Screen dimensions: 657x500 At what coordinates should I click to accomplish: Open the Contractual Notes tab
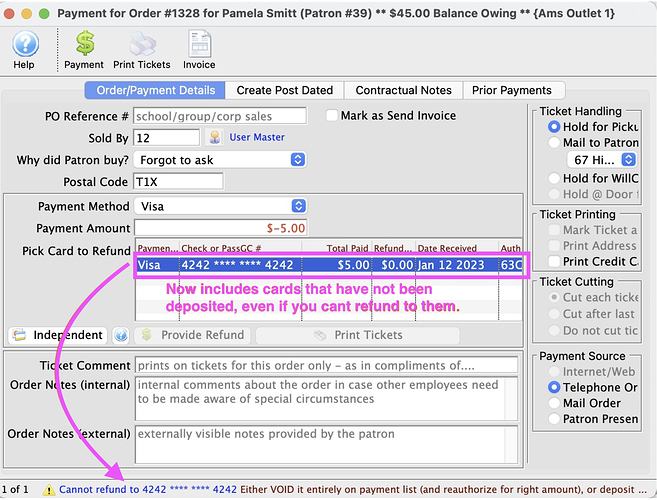pyautogui.click(x=403, y=90)
